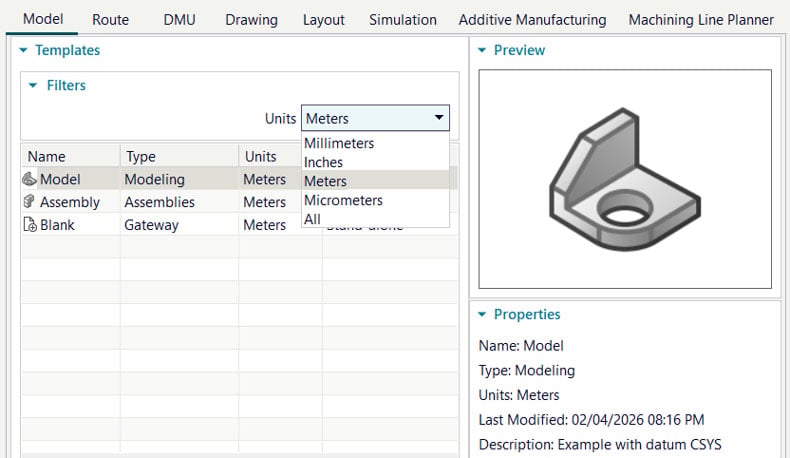Image resolution: width=790 pixels, height=458 pixels.
Task: Click the Meters cell in Model row
Action: [264, 179]
